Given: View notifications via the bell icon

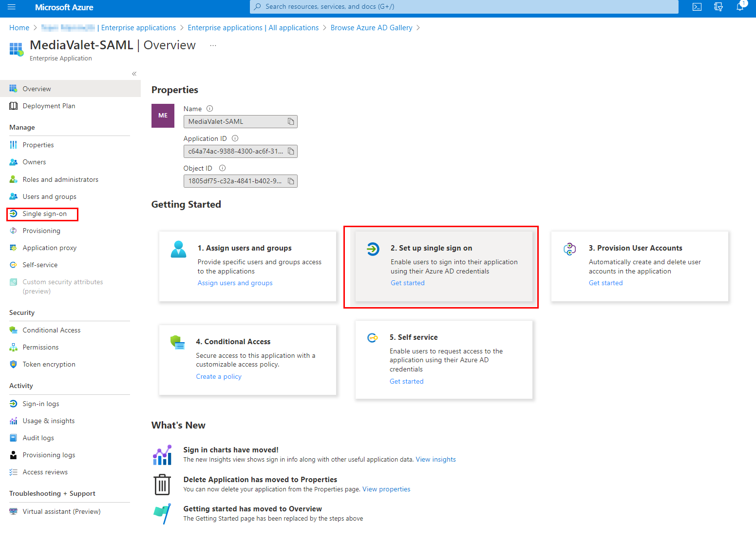Looking at the screenshot, I should (740, 7).
